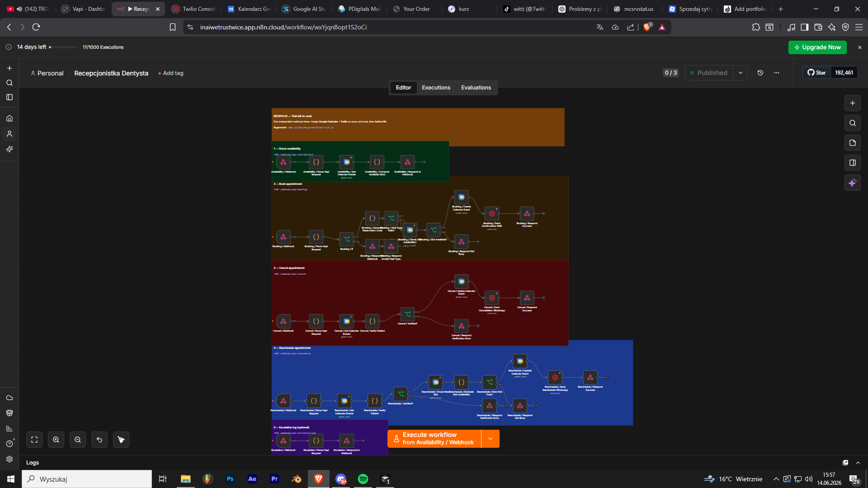Click the Recepcjonistka Dentysta workflow name

click(x=111, y=73)
